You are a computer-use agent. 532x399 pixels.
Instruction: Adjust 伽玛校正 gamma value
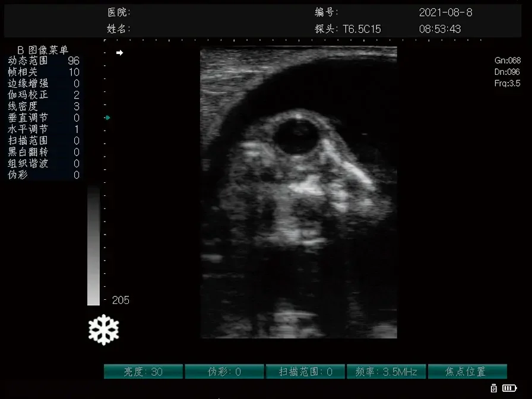44,95
